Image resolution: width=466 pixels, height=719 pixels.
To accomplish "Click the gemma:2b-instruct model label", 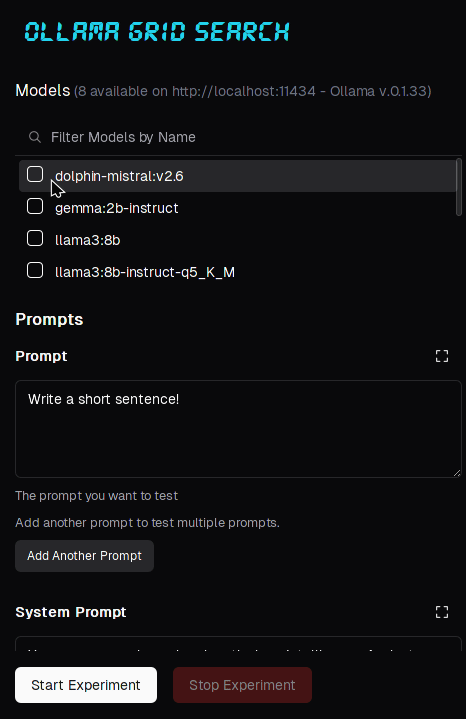I will point(116,208).
